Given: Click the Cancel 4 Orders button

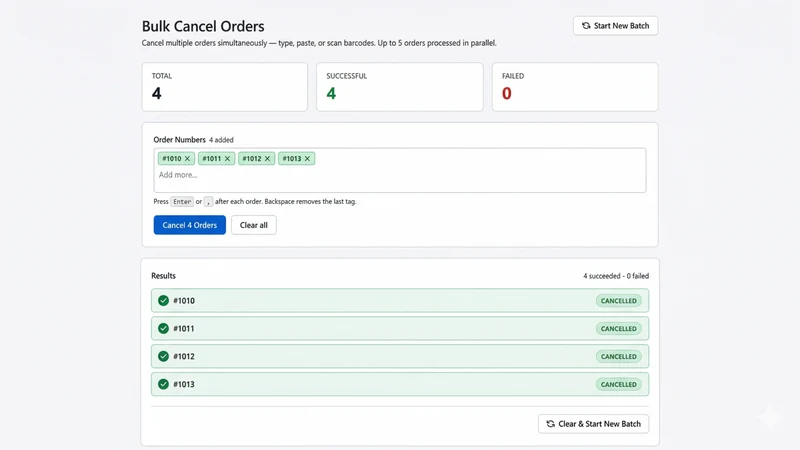Looking at the screenshot, I should [190, 225].
